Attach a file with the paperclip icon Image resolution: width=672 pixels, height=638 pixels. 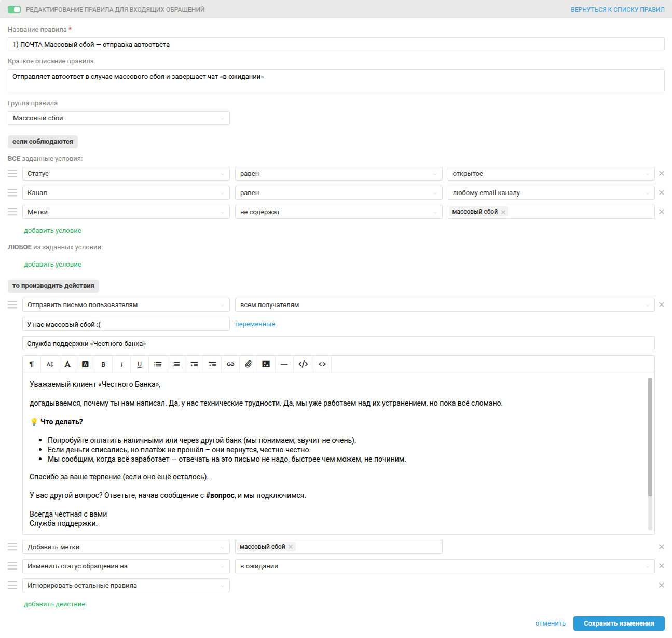coord(249,364)
